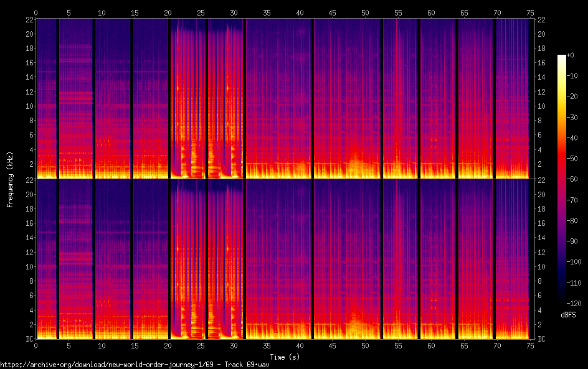The height and width of the screenshot is (369, 588).
Task: Select the 50 second tick on the top time axis
Action: pos(364,12)
